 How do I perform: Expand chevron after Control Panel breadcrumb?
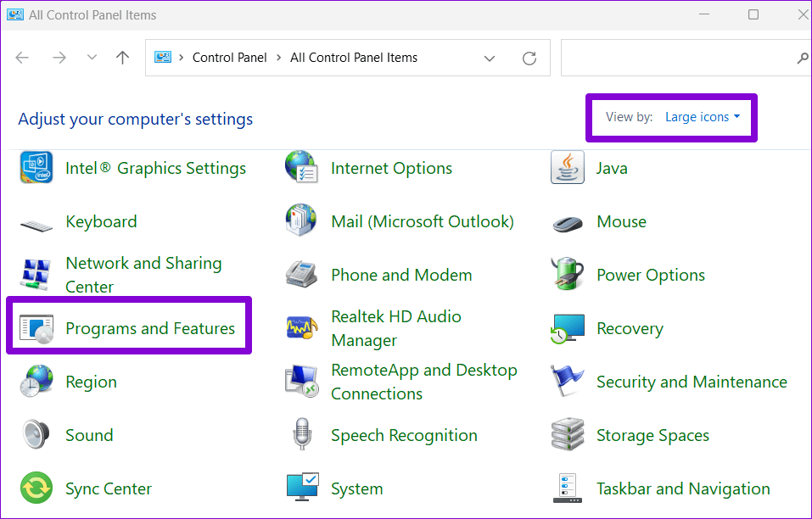tap(278, 58)
